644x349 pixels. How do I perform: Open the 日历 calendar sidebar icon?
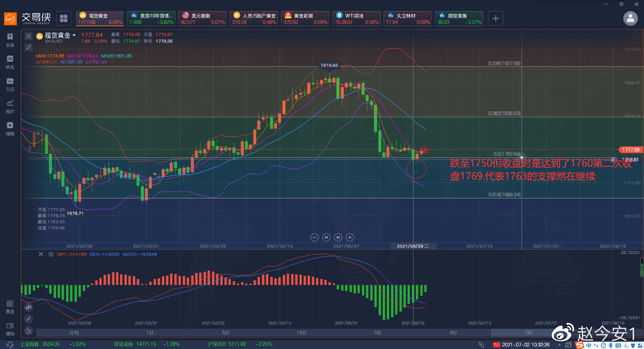(10, 84)
